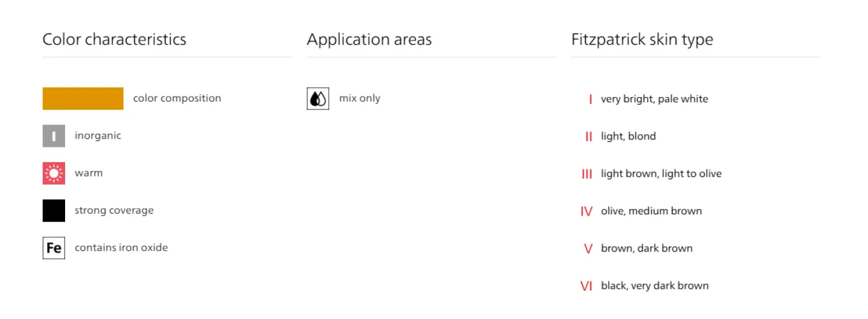Click the Fitzpatrick type II numeral
This screenshot has height=319, width=868.
coord(588,136)
